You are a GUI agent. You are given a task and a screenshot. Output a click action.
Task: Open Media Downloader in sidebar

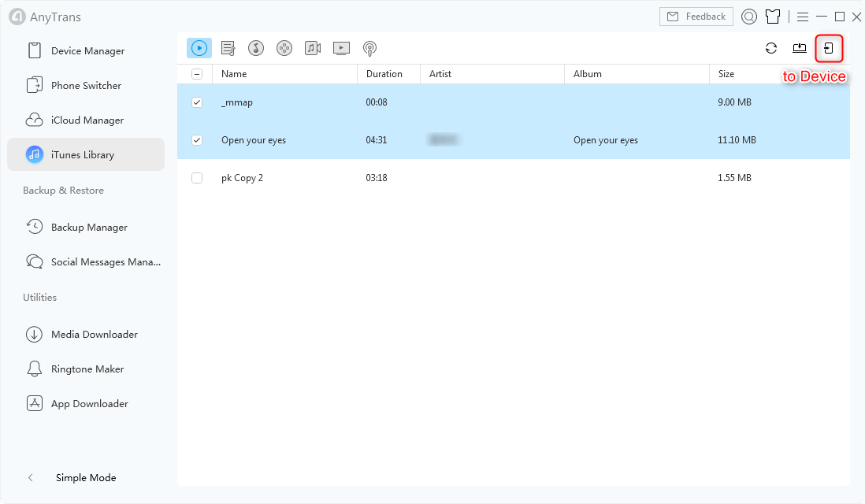pos(86,334)
